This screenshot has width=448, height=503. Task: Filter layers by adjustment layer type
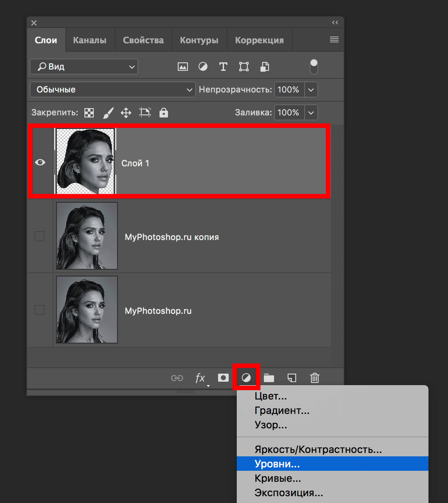coord(203,67)
